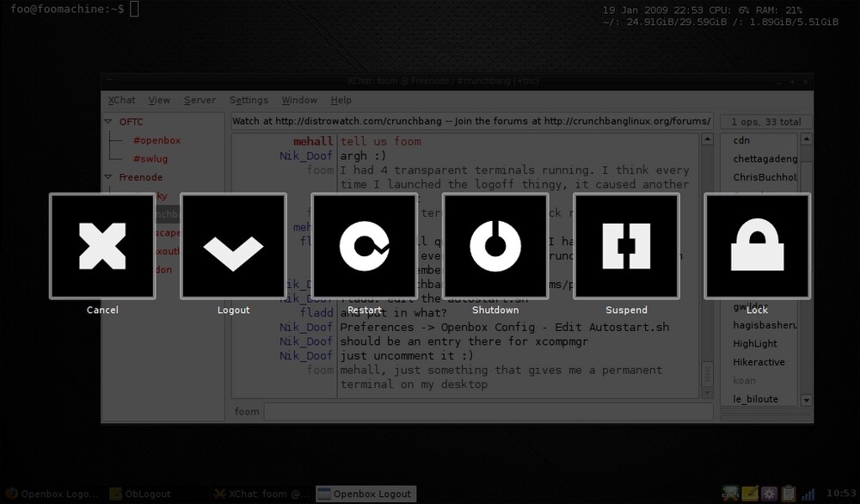Viewport: 860px width, 504px height.
Task: Choose the Restart icon
Action: pyautogui.click(x=365, y=246)
